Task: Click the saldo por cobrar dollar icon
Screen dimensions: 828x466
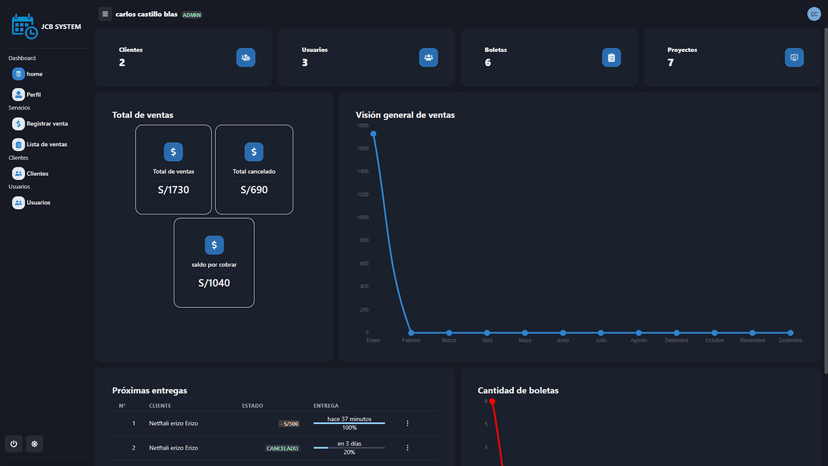Action: pyautogui.click(x=214, y=245)
